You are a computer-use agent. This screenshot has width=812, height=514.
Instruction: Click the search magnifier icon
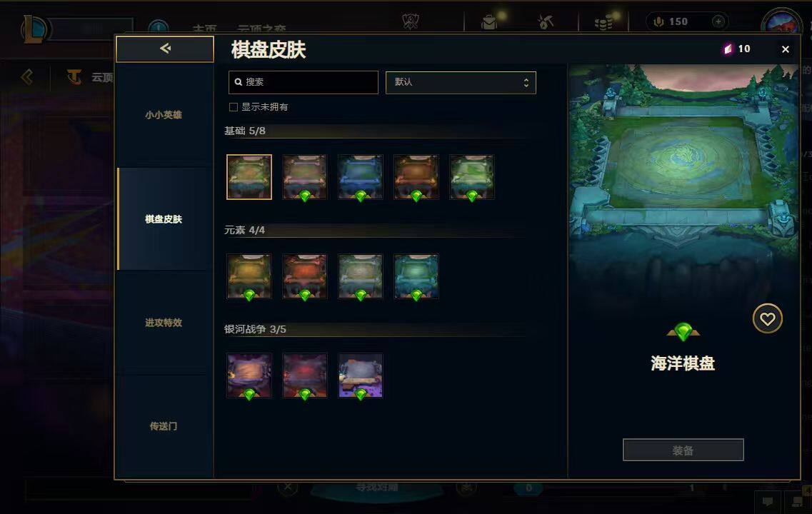point(239,82)
